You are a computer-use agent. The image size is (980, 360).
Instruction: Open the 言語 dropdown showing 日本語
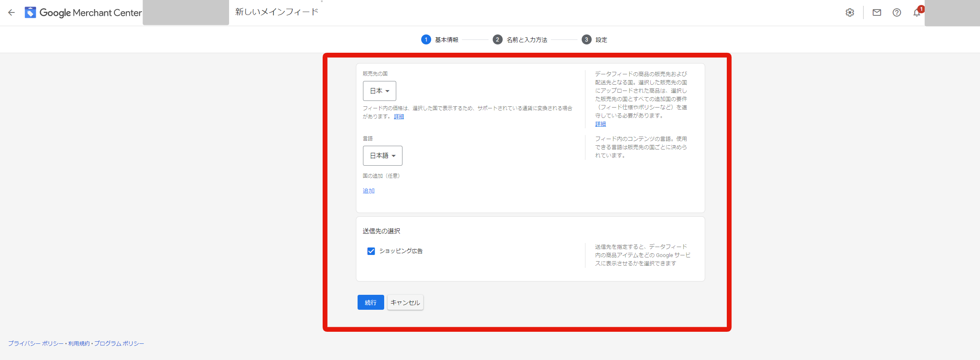(383, 156)
